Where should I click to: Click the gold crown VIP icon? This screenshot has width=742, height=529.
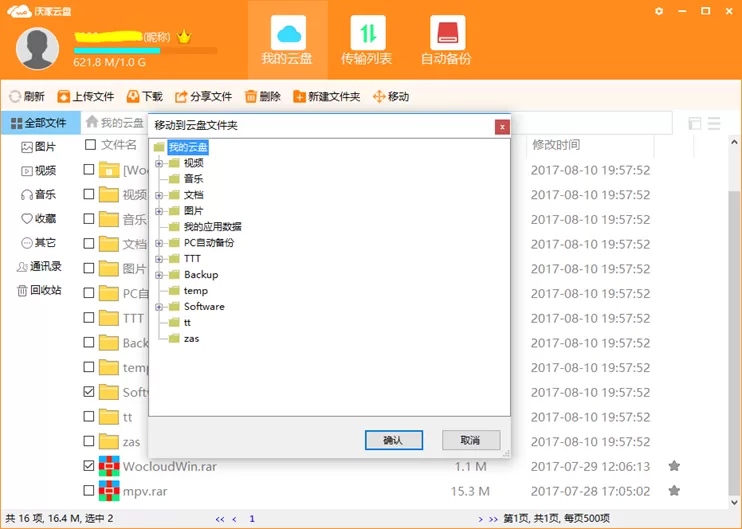(x=184, y=37)
